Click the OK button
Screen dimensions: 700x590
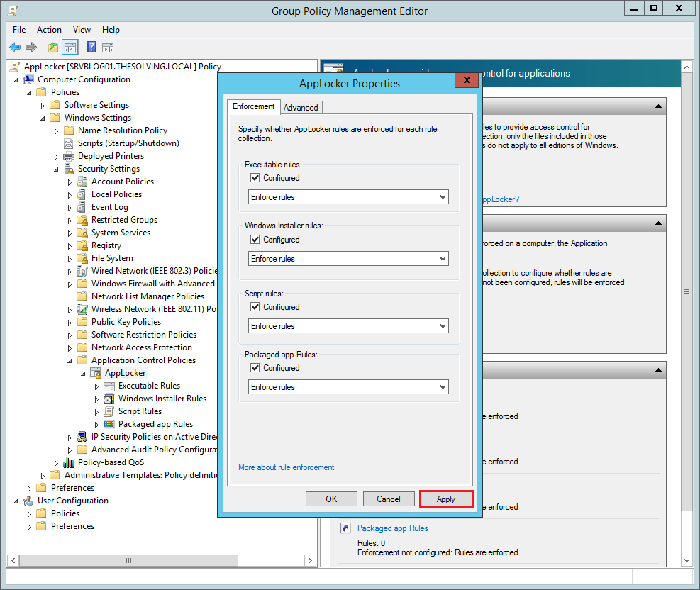[331, 499]
